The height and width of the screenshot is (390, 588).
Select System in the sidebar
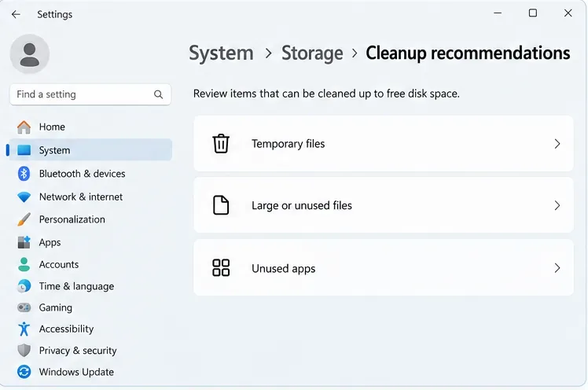point(90,150)
